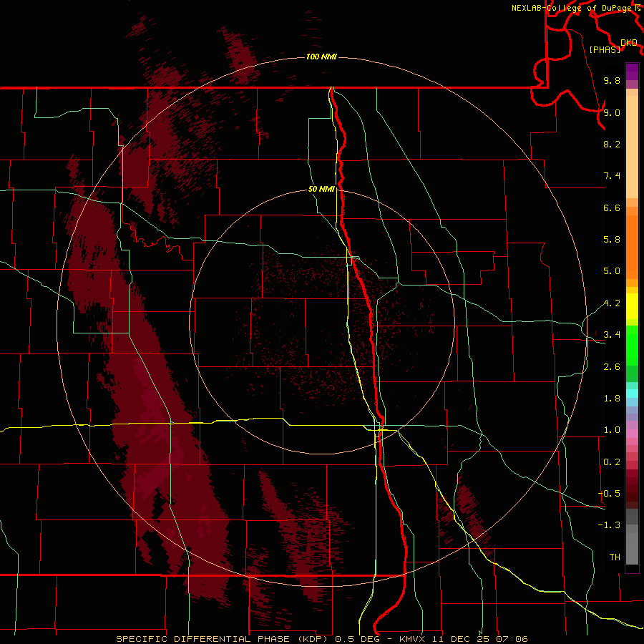Click the SPECIFIC DIFFERENTIAL PHASE (KDP) caption title
The height and width of the screenshot is (644, 644).
pyautogui.click(x=224, y=639)
